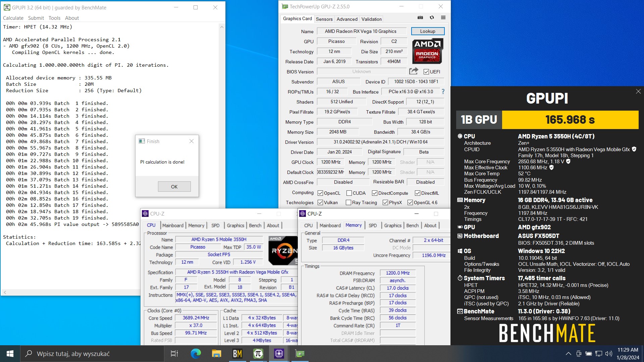Switch to the Validation tab in GPU-Z
The image size is (644, 362).
(371, 19)
